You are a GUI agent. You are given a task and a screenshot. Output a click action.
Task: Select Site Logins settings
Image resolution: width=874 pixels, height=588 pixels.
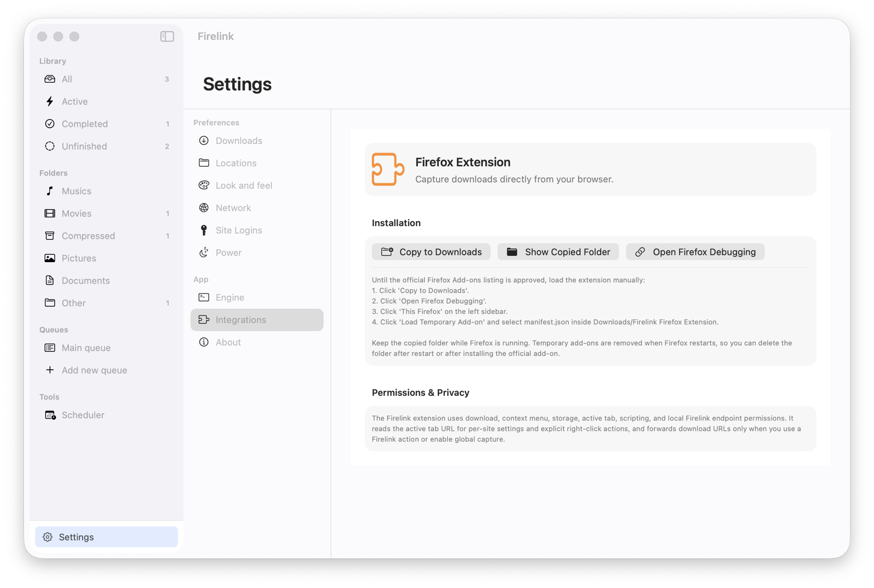257,230
